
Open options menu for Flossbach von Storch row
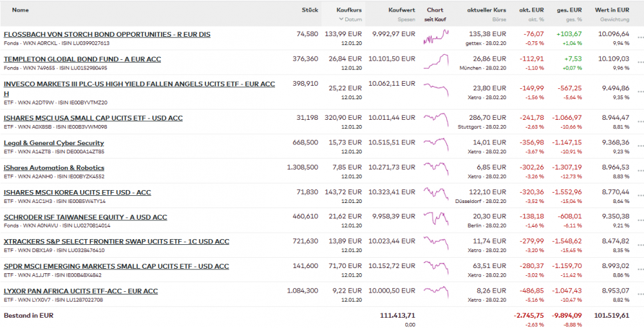click(x=639, y=38)
